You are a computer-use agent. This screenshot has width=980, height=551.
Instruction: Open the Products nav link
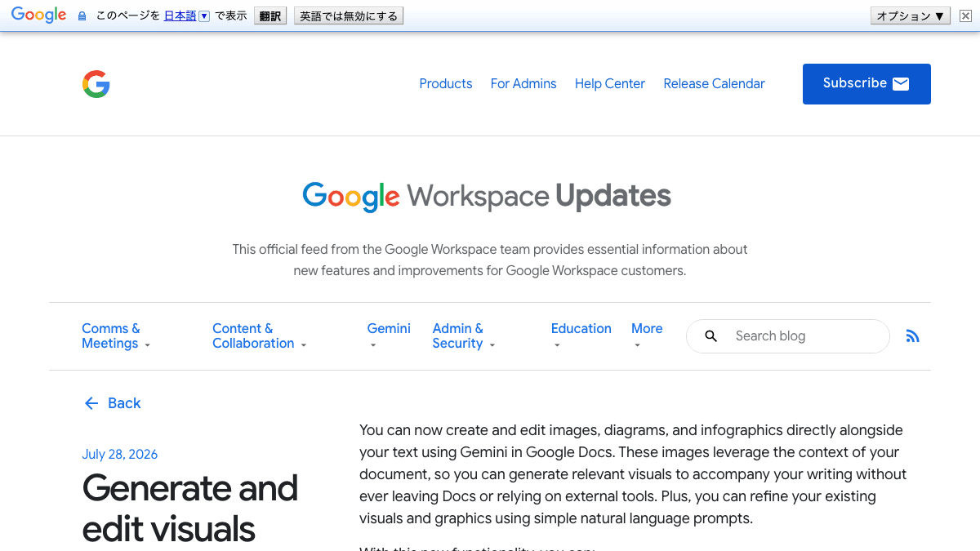pyautogui.click(x=446, y=83)
